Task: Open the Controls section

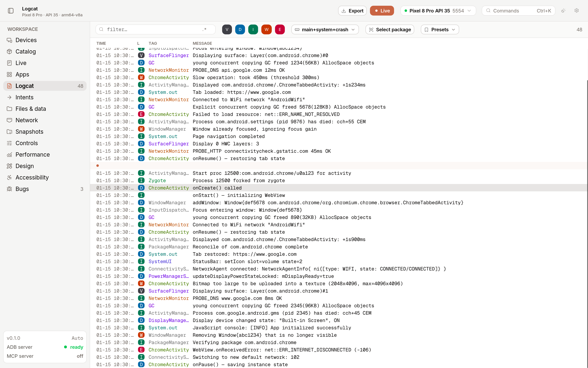Action: tap(45, 143)
